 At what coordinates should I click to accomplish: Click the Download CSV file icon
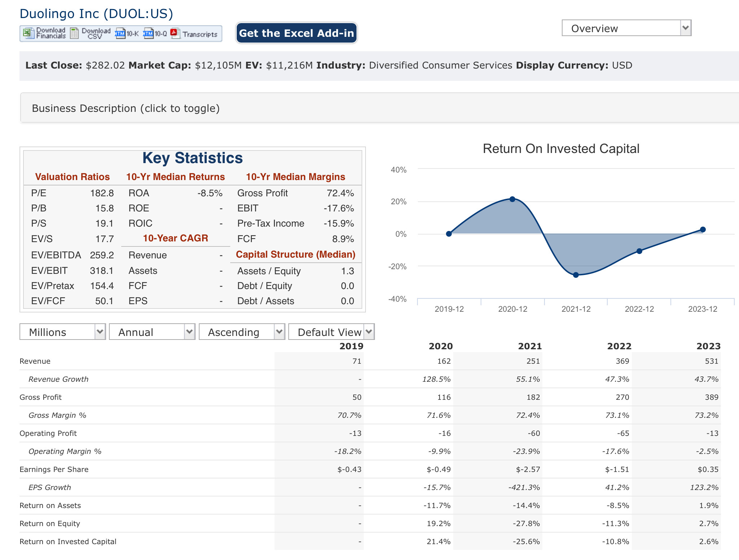point(74,34)
